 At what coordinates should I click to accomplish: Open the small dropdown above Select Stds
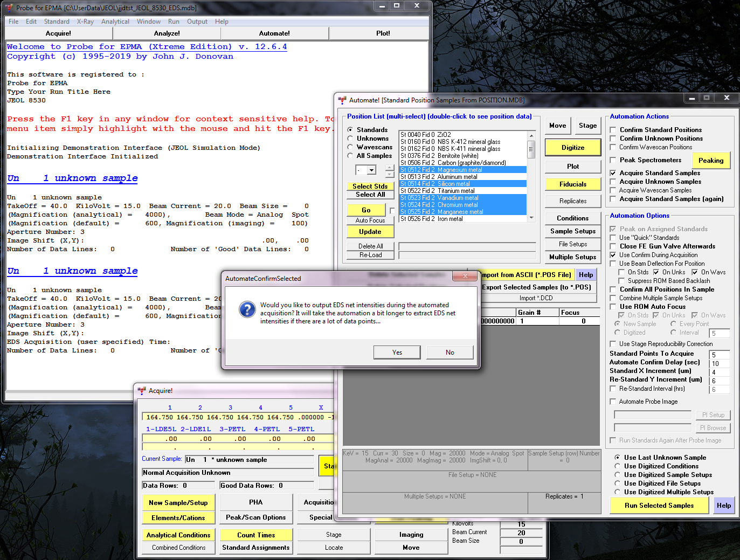pos(371,170)
